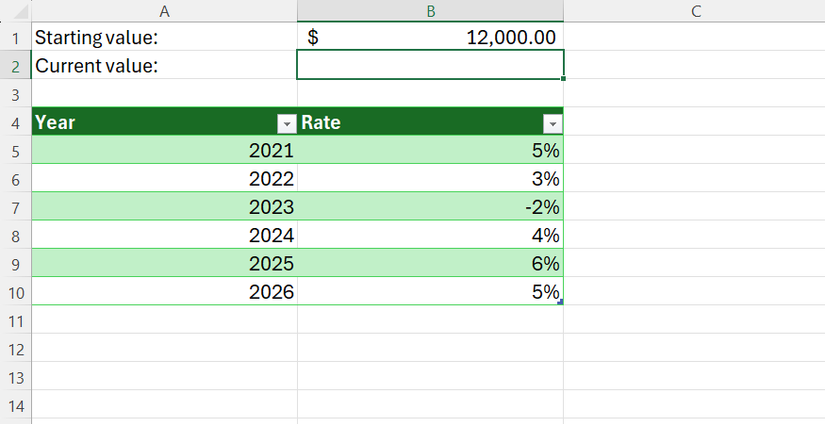The width and height of the screenshot is (825, 424).
Task: Select row 12 header
Action: click(x=15, y=349)
